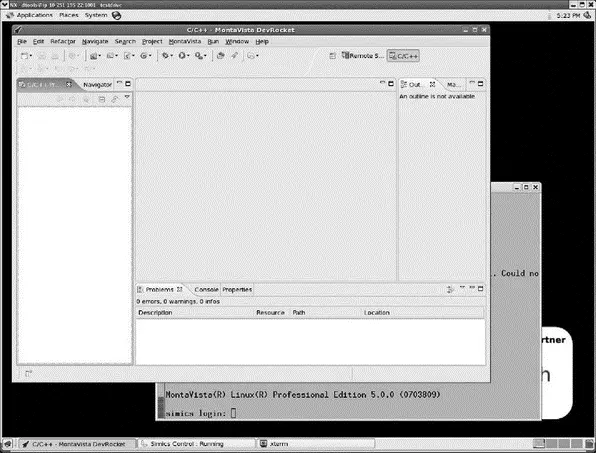Click the Show Desktop icon on the bottom panel
The width and height of the screenshot is (596, 453).
point(8,443)
